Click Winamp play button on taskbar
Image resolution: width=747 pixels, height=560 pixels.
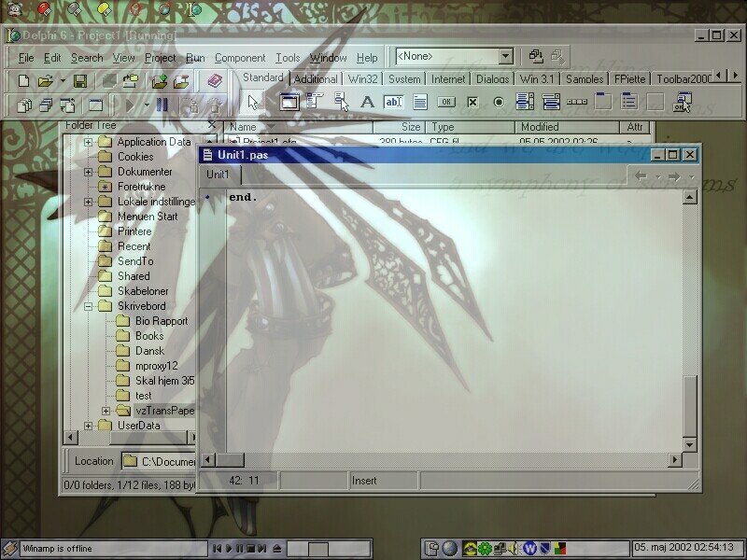point(228,549)
